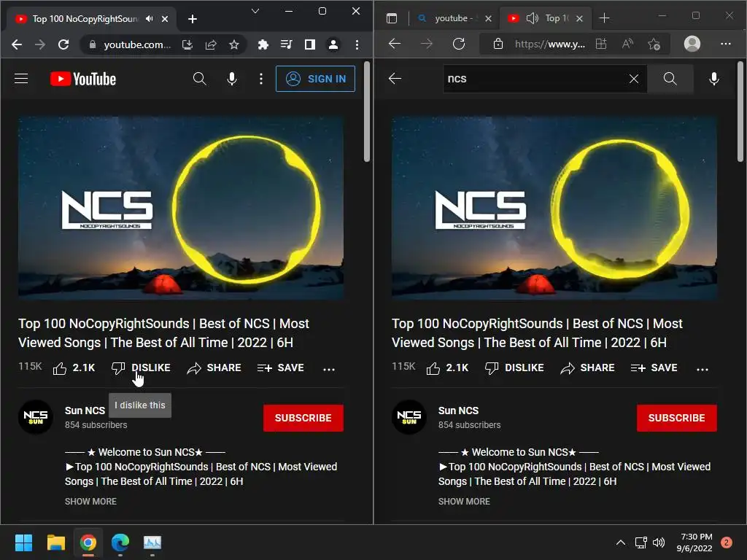Click SAVE to playlist in Chrome window
The height and width of the screenshot is (560, 747).
pyautogui.click(x=281, y=368)
